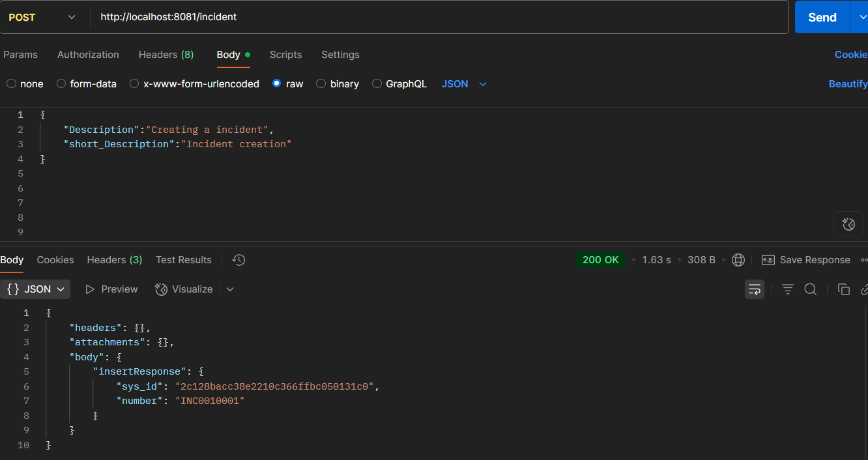Select the raw body option
Viewport: 868px width, 460px height.
tap(287, 84)
